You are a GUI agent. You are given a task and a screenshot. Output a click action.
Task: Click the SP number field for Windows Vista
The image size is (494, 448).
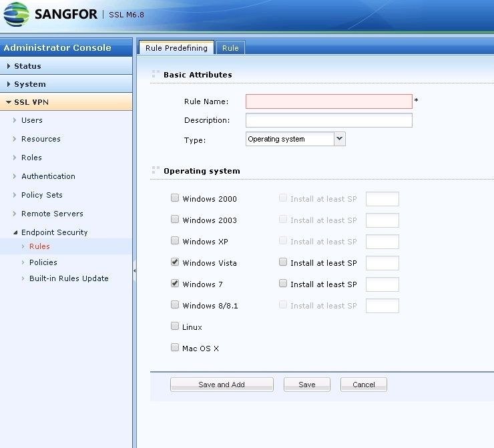(x=383, y=263)
